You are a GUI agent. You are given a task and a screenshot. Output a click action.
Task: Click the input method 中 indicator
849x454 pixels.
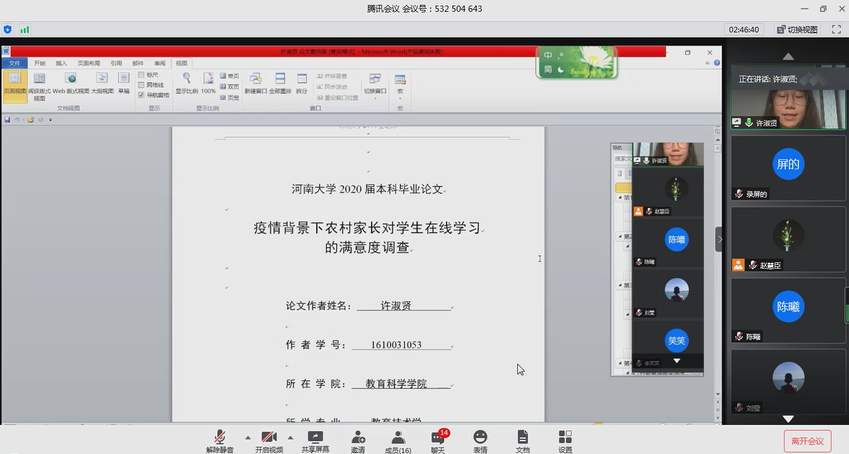[548, 55]
